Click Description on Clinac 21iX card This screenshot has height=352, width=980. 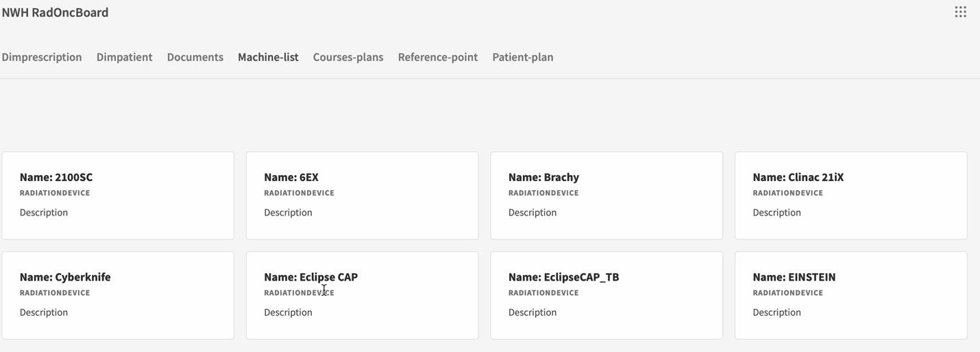click(x=776, y=213)
